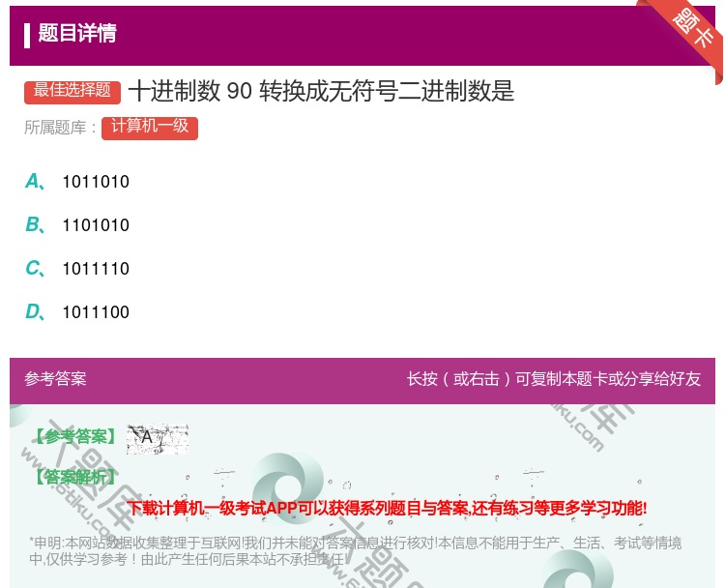The height and width of the screenshot is (588, 725).
Task: Click the 所属题库 label
Action: [x=60, y=128]
